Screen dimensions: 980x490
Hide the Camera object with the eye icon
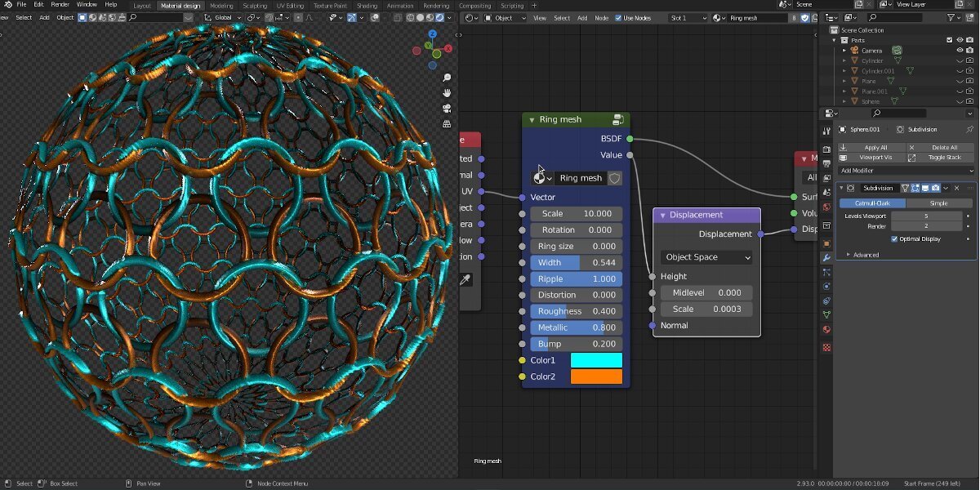(960, 51)
